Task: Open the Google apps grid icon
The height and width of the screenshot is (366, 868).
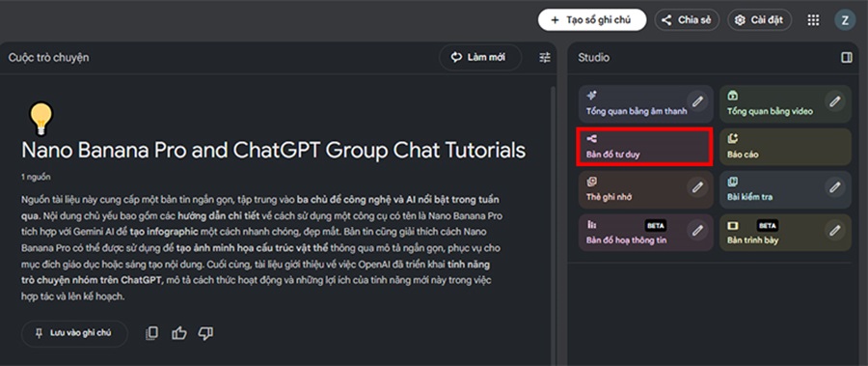Action: pos(813,20)
